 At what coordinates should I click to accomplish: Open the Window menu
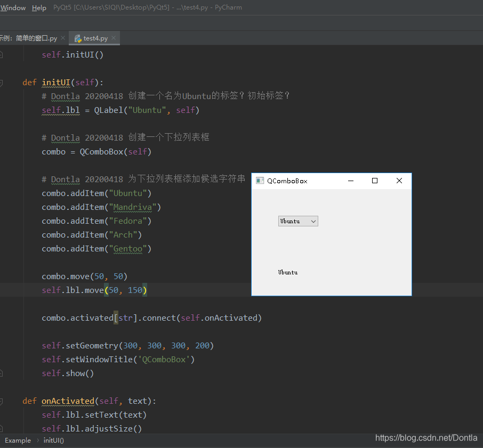[x=13, y=7]
